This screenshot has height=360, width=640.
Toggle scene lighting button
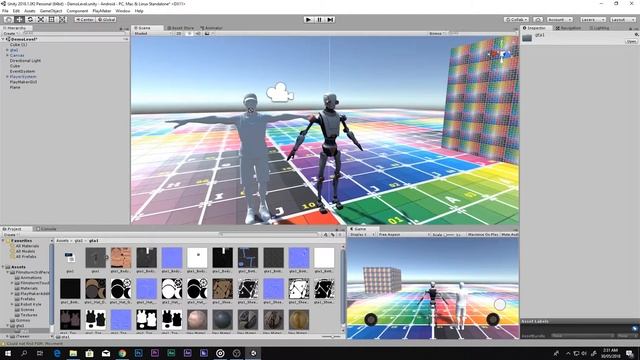coord(189,33)
